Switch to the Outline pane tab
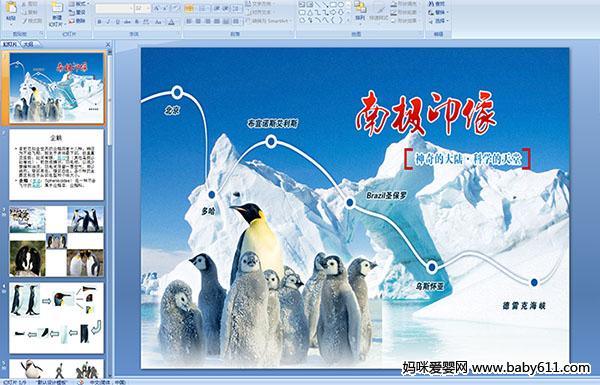 pyautogui.click(x=28, y=44)
